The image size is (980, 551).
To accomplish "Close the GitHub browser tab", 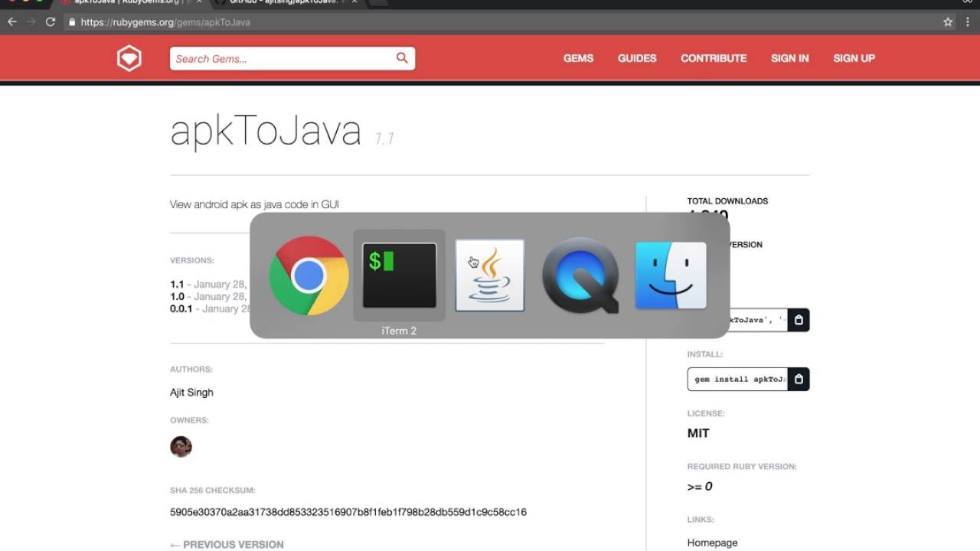I will click(354, 2).
